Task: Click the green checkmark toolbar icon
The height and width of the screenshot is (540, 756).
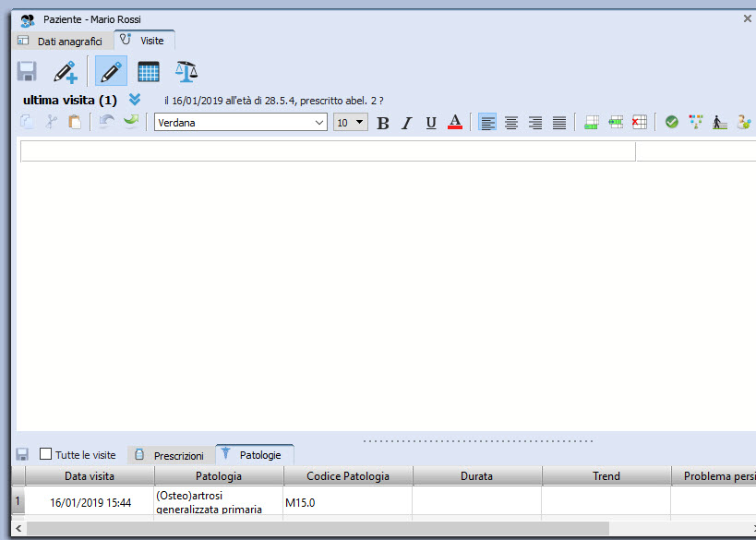Action: coord(672,122)
